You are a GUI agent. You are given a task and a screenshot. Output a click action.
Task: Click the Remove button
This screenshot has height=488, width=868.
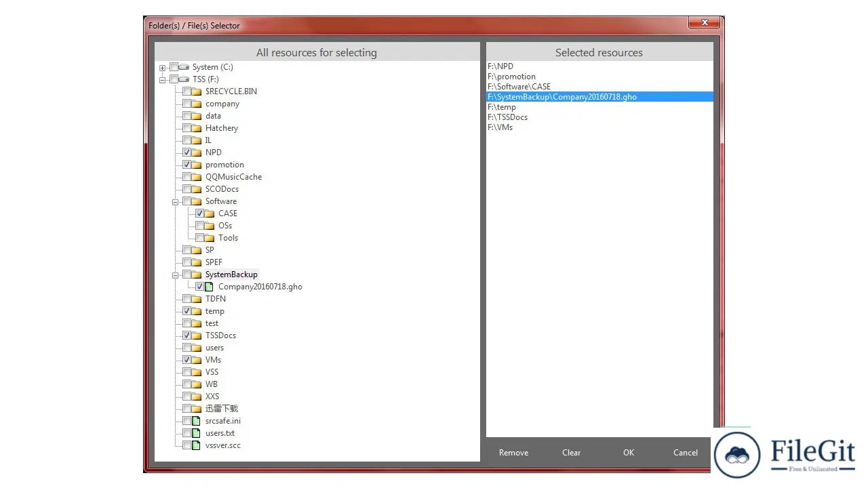(x=513, y=453)
